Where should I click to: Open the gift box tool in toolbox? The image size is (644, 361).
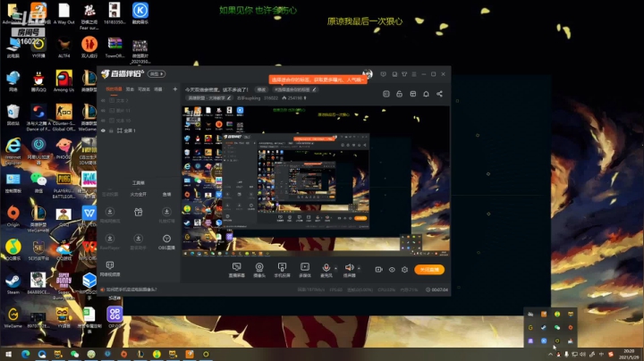pyautogui.click(x=139, y=212)
